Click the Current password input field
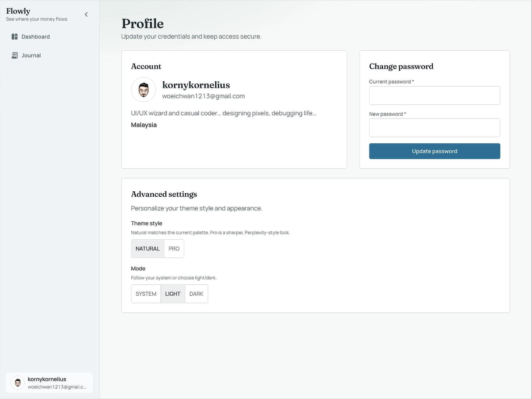Screen dimensions: 532x399 point(434,95)
